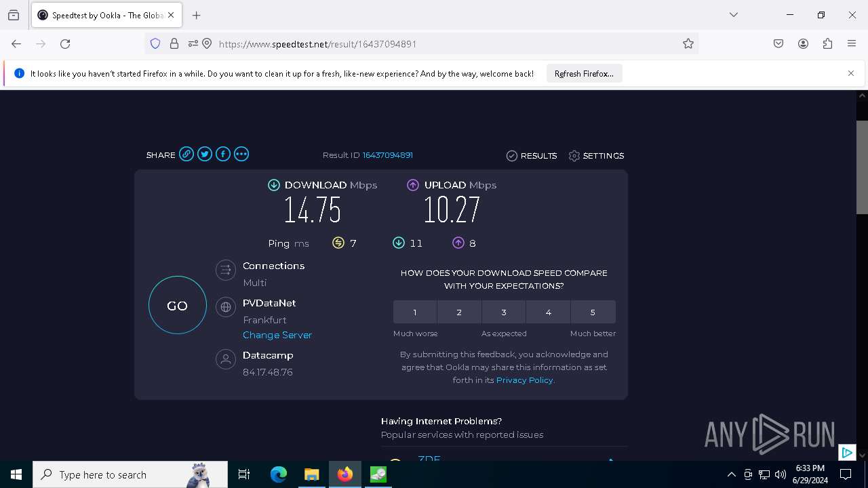Screen dimensions: 868x488
Task: Click the Windows taskbar search box
Action: (130, 474)
